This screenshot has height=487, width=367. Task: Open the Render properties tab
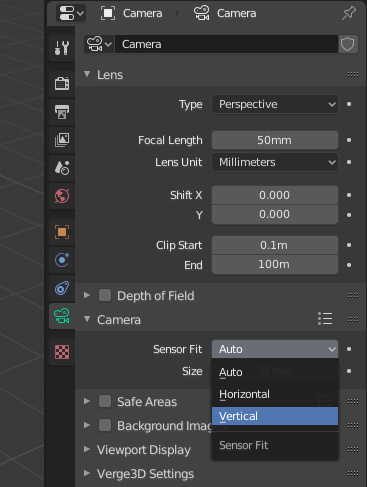pyautogui.click(x=62, y=83)
